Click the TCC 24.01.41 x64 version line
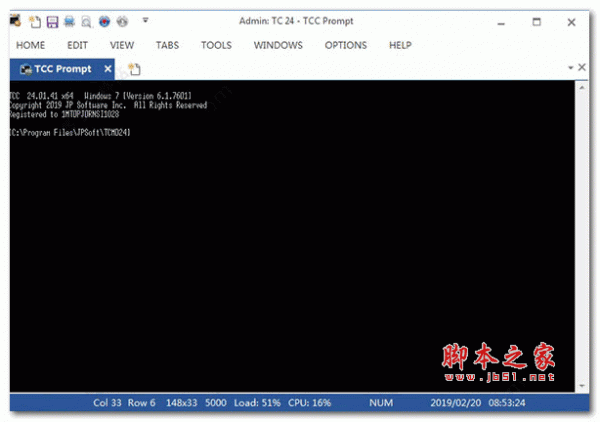 tap(101, 96)
